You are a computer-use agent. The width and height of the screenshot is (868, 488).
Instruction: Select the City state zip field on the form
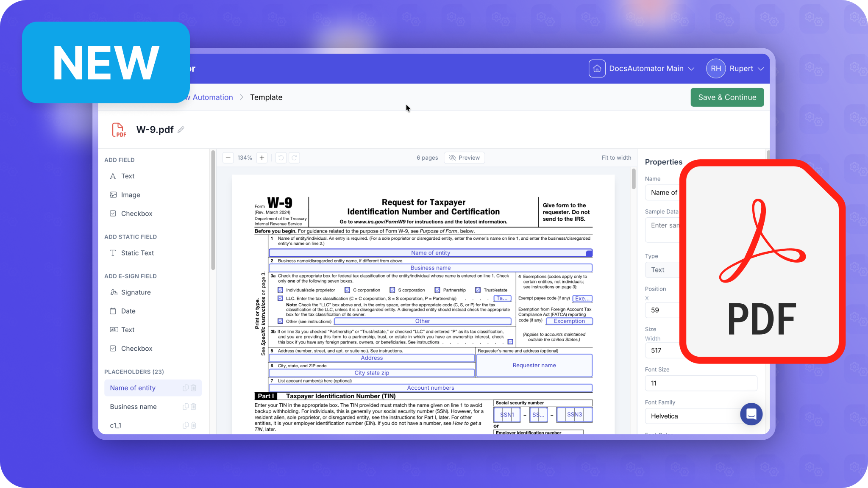coord(372,373)
